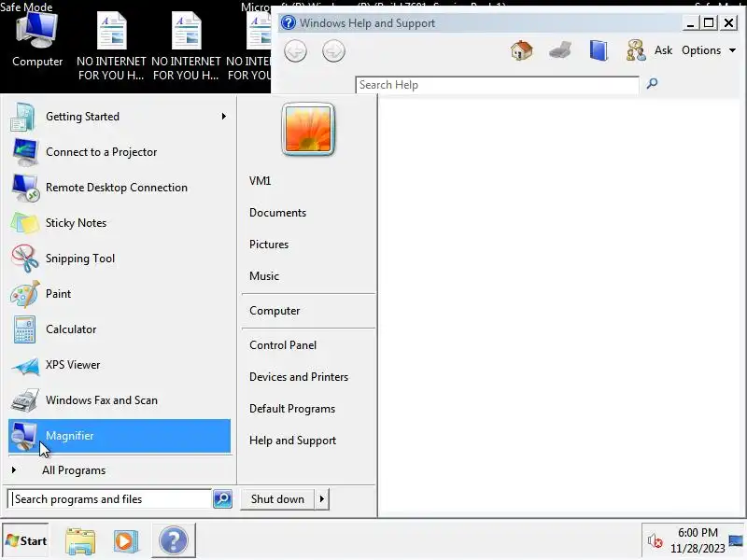Image resolution: width=747 pixels, height=560 pixels.
Task: Open Snipping Tool
Action: click(120, 259)
